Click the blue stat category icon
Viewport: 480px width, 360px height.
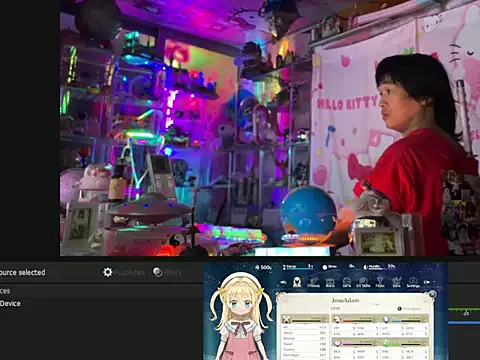coord(386,319)
